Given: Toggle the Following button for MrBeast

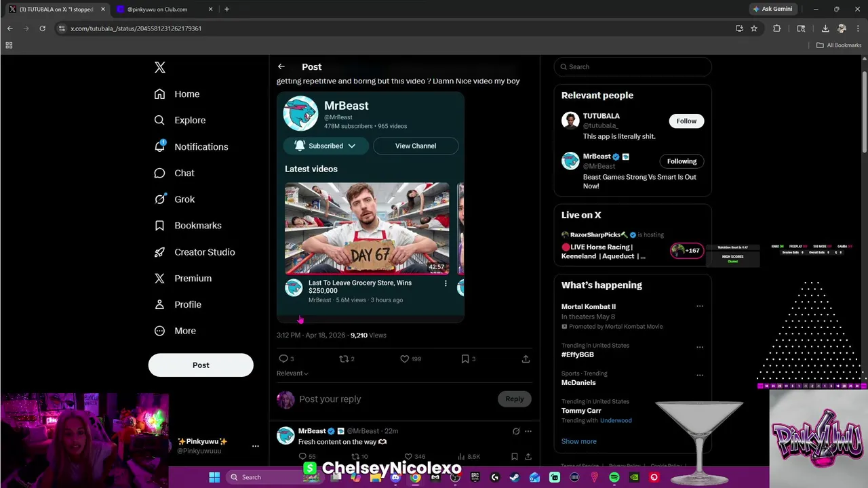Looking at the screenshot, I should (682, 161).
